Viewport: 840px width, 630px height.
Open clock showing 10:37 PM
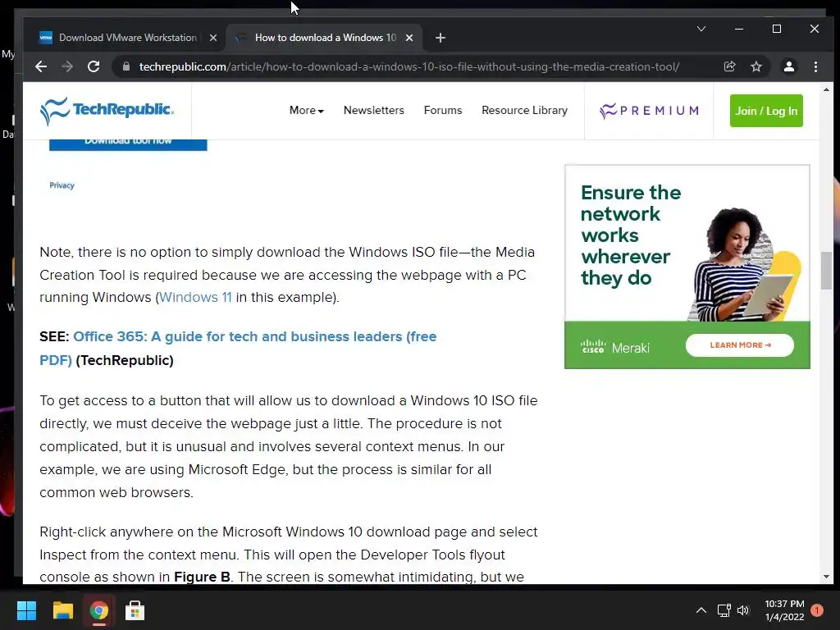point(784,610)
